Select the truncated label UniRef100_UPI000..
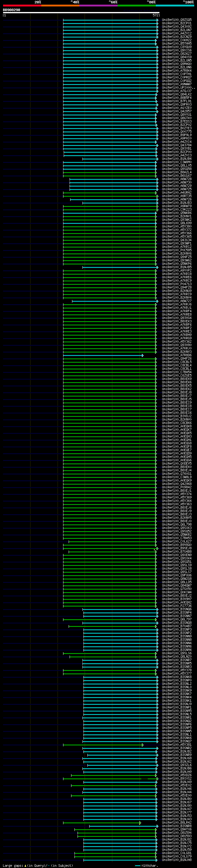Viewport: 197px width, 868px height. (x=178, y=88)
